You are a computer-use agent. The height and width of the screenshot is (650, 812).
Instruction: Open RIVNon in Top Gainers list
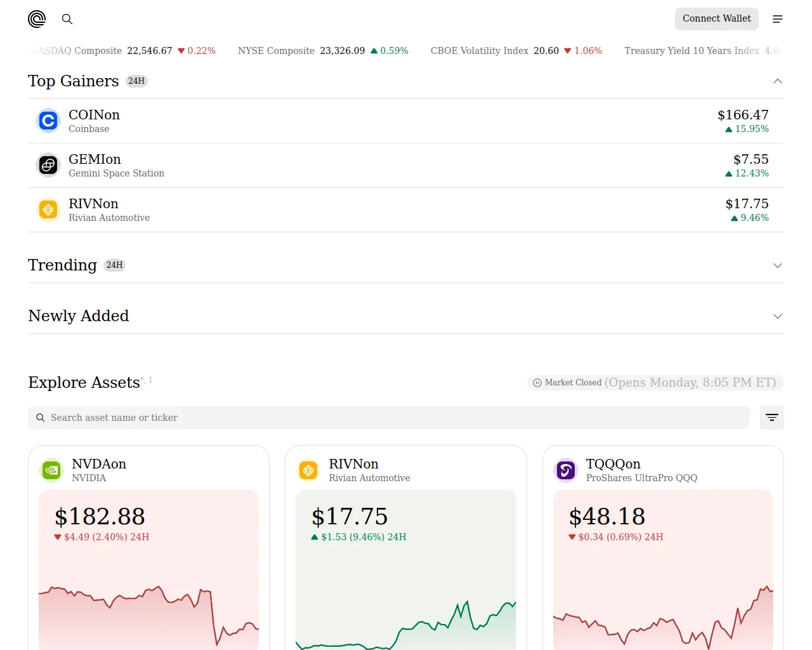pyautogui.click(x=406, y=210)
